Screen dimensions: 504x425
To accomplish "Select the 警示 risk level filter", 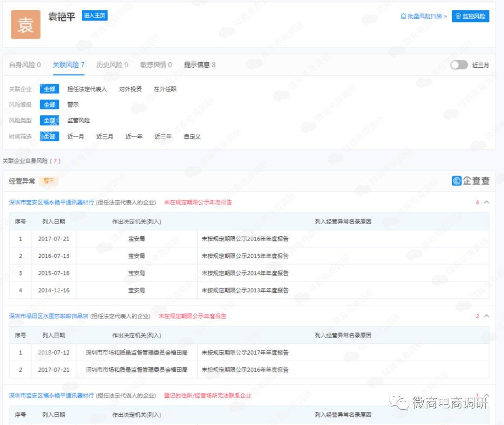I will pos(74,104).
